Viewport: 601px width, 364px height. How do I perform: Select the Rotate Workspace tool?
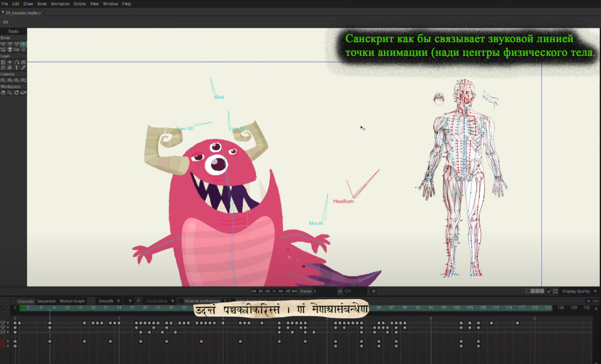16,93
